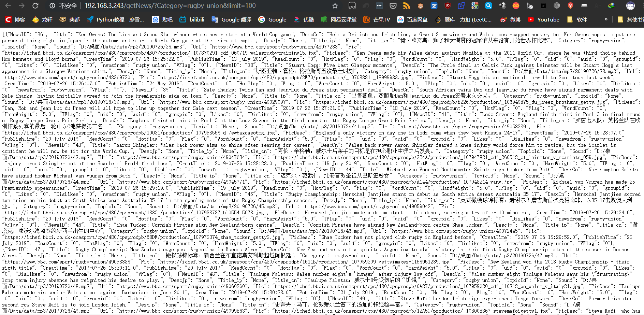This screenshot has width=644, height=315.
Task: Open the Tampermonkey monkey extension
Action: point(420,6)
